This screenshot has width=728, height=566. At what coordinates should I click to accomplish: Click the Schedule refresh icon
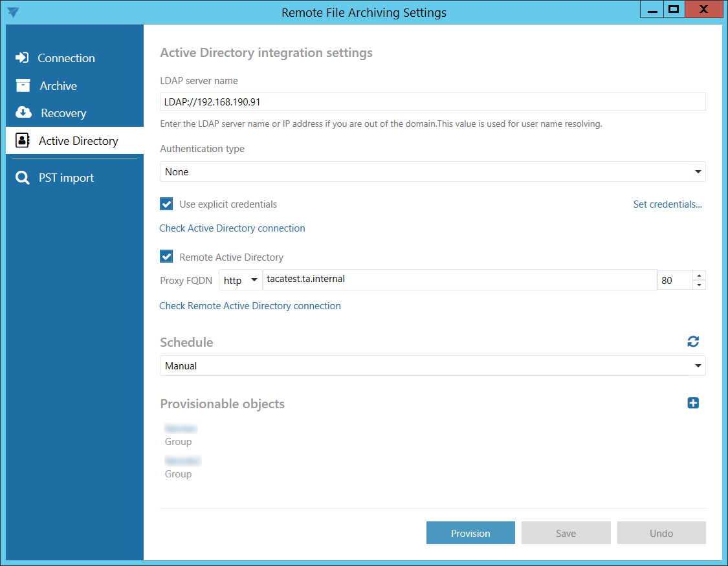(693, 342)
